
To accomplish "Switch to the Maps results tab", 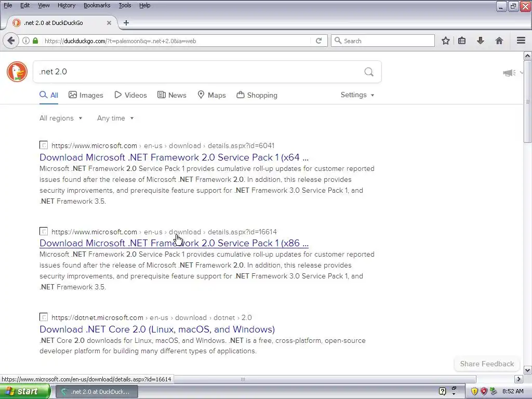I will [x=212, y=95].
